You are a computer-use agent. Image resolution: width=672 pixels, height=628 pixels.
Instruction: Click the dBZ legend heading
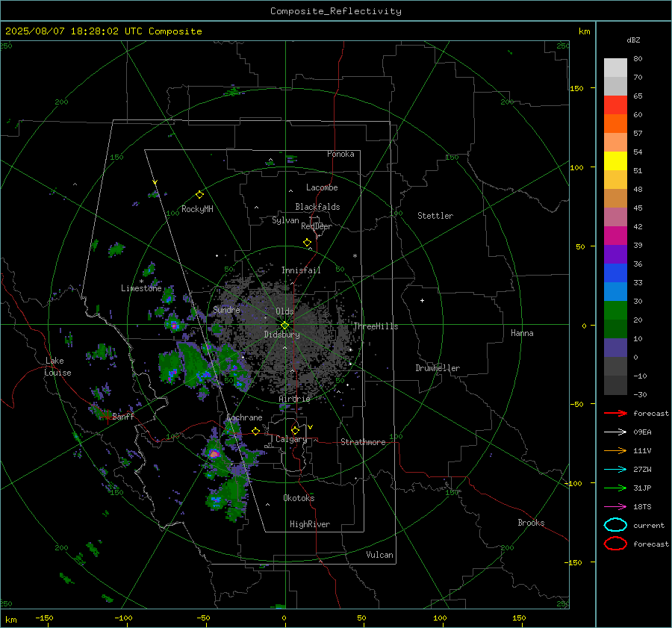tap(633, 40)
